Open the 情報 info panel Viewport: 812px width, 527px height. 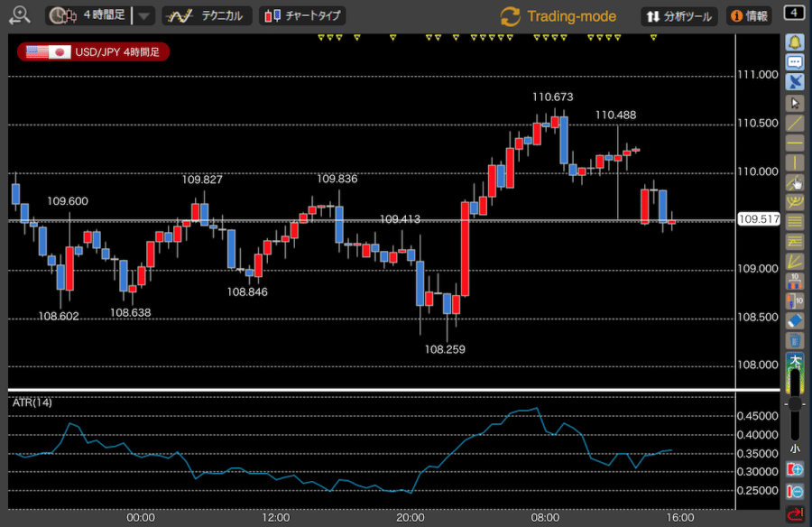[749, 16]
